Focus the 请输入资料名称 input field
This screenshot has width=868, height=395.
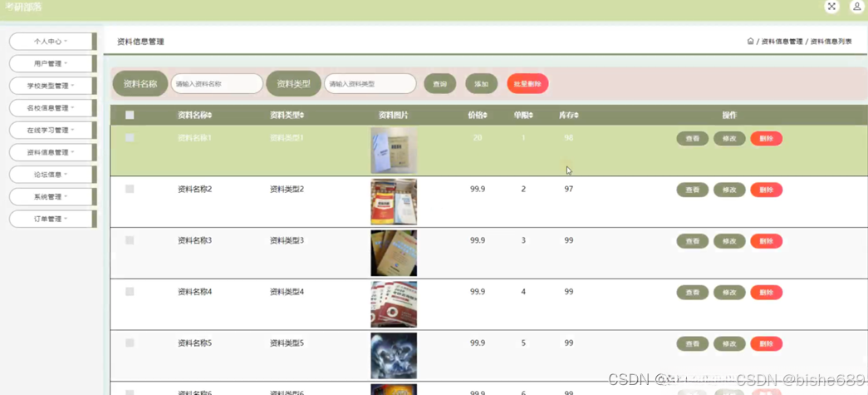pyautogui.click(x=217, y=84)
